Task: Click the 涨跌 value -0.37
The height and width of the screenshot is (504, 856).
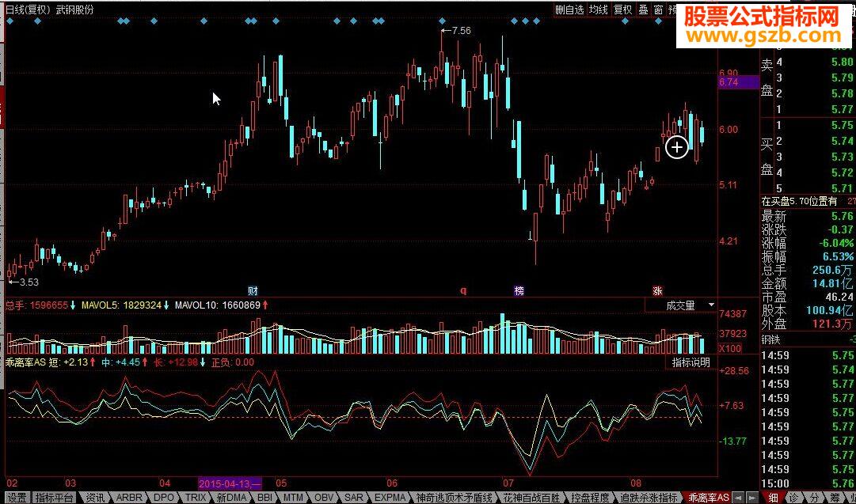Action: pos(841,229)
